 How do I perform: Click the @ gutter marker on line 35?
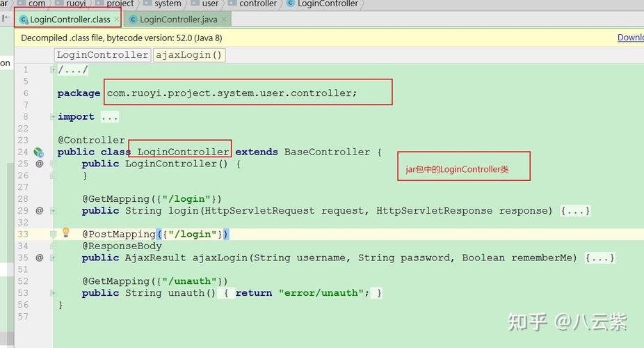pos(40,258)
